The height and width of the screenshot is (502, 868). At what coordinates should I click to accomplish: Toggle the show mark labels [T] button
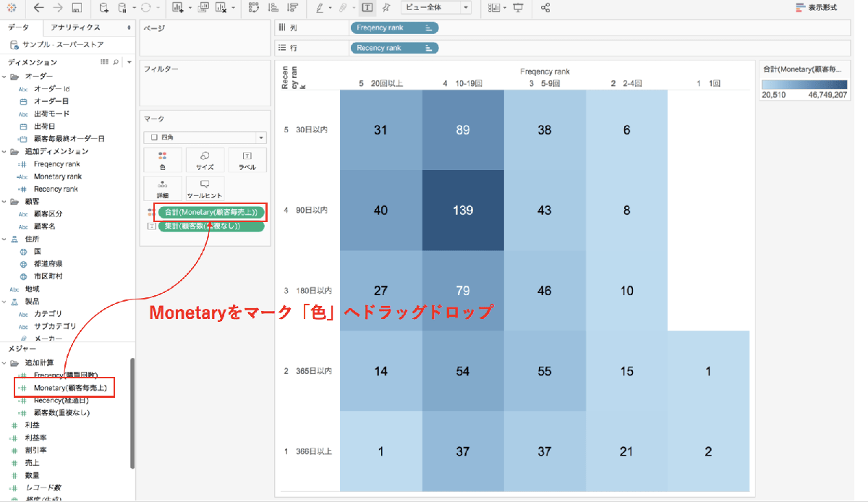click(x=367, y=8)
